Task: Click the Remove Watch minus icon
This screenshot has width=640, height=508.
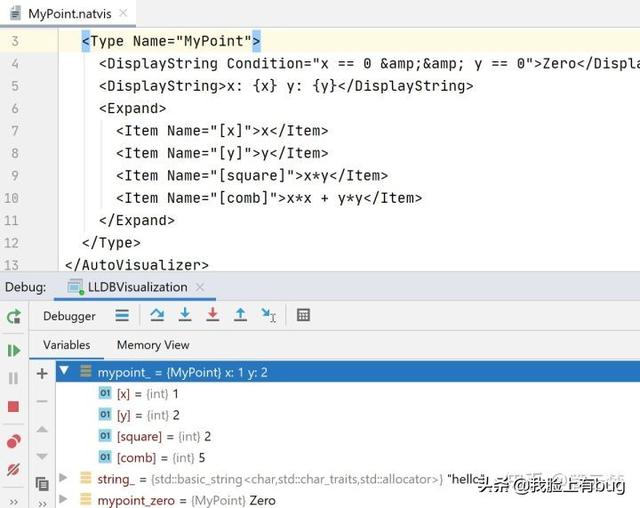Action: click(42, 402)
